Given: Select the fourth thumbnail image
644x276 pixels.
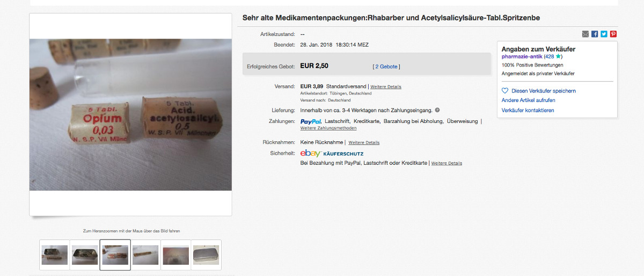Looking at the screenshot, I should coord(145,255).
